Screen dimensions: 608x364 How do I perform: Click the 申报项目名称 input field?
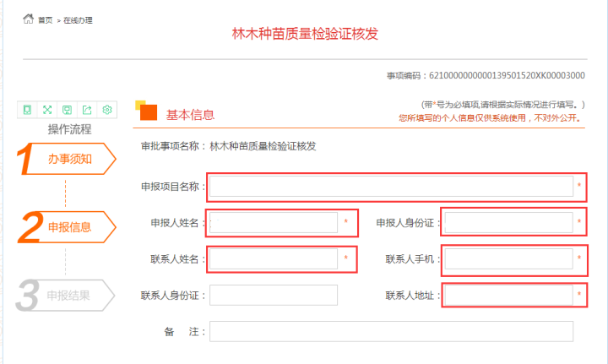pyautogui.click(x=391, y=187)
